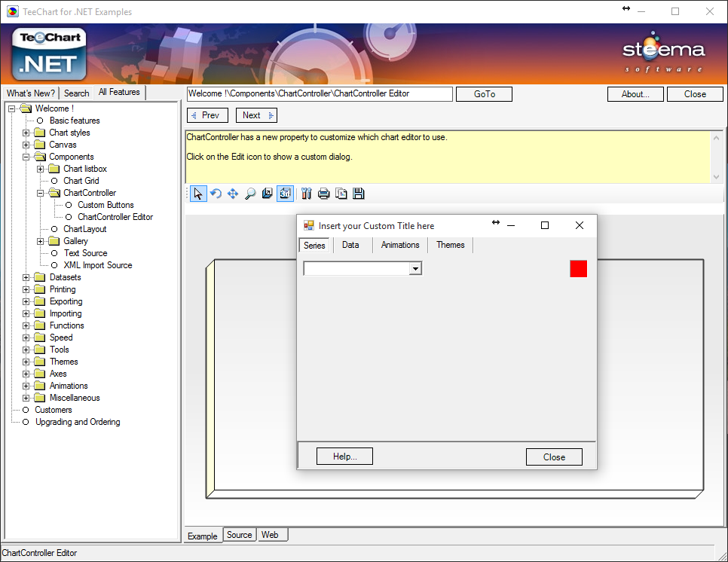Switch to the Source tab
This screenshot has height=562, width=728.
[239, 535]
